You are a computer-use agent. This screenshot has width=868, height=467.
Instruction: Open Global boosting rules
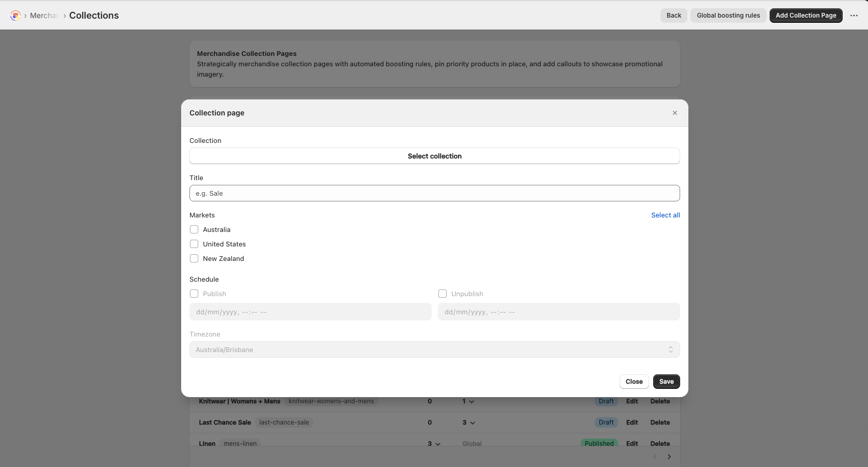click(728, 16)
